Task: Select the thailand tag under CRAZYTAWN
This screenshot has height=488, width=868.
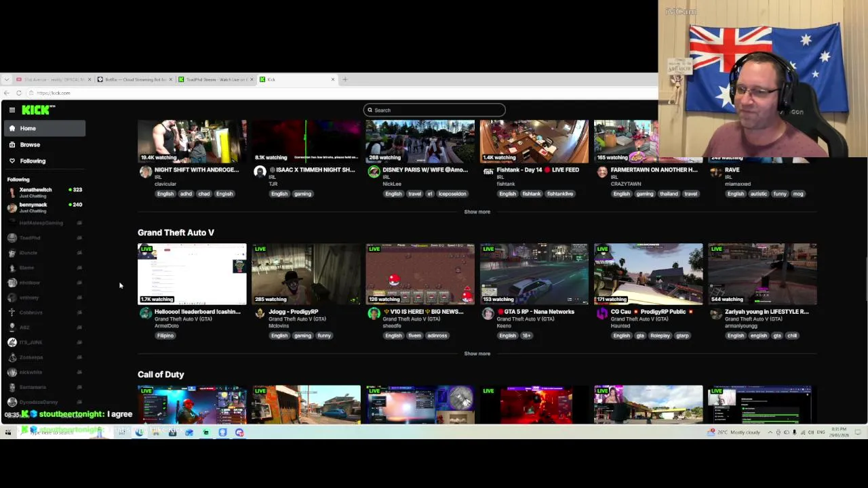Action: (669, 194)
